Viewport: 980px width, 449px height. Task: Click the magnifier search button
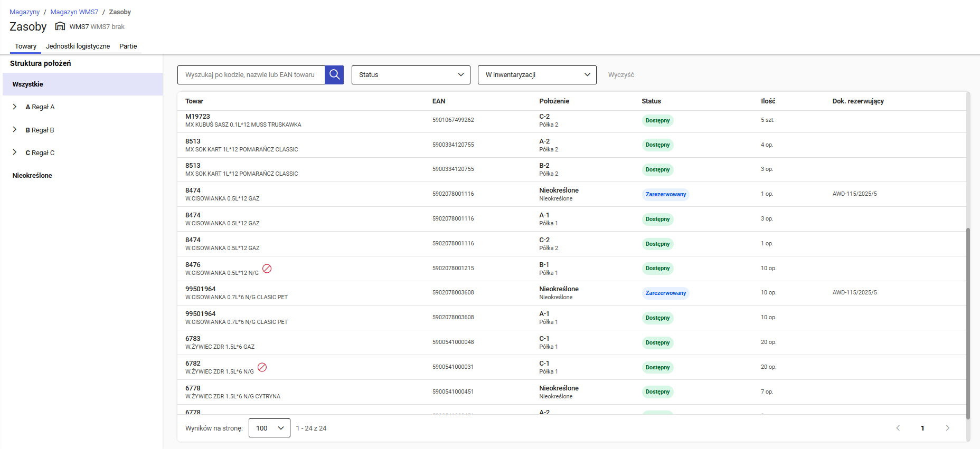pyautogui.click(x=334, y=75)
